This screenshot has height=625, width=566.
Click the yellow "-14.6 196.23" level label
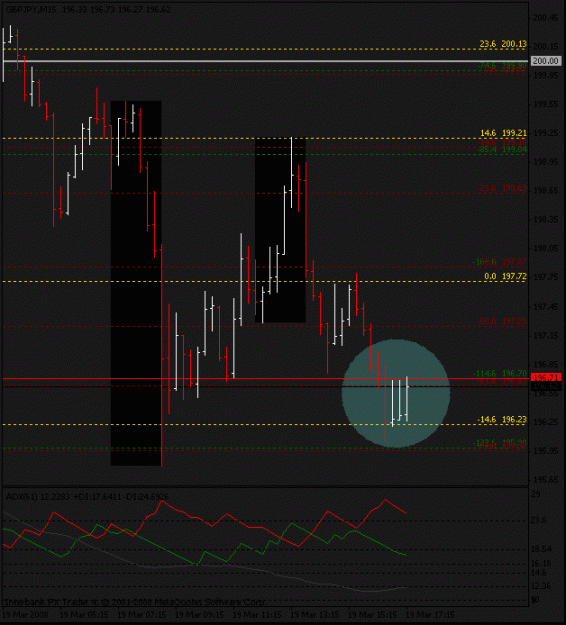tap(502, 420)
